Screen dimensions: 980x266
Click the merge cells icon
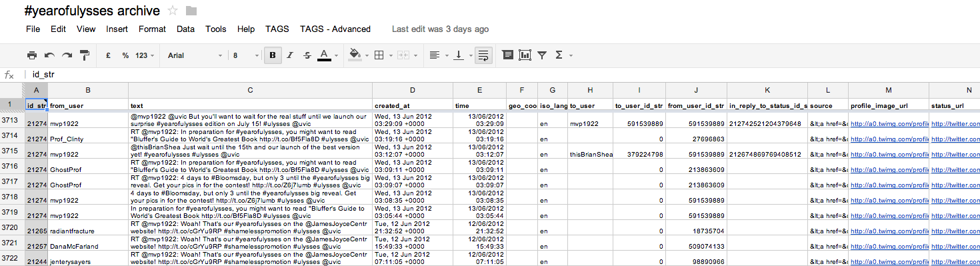point(403,55)
